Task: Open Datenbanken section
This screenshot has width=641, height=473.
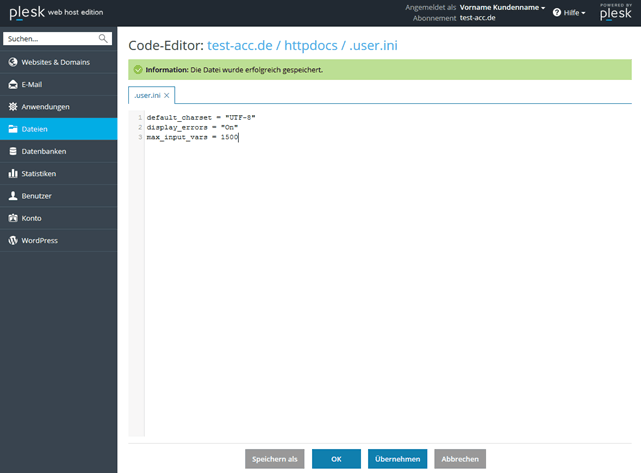Action: pos(58,151)
